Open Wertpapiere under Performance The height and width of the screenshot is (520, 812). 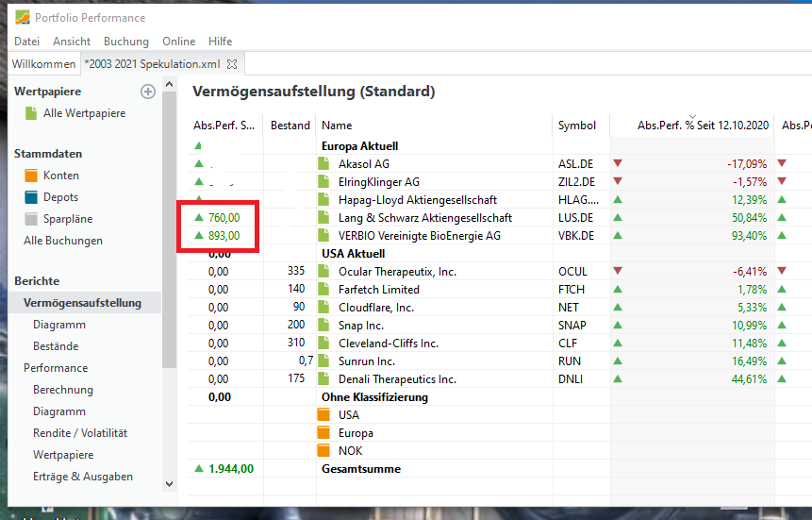point(63,455)
